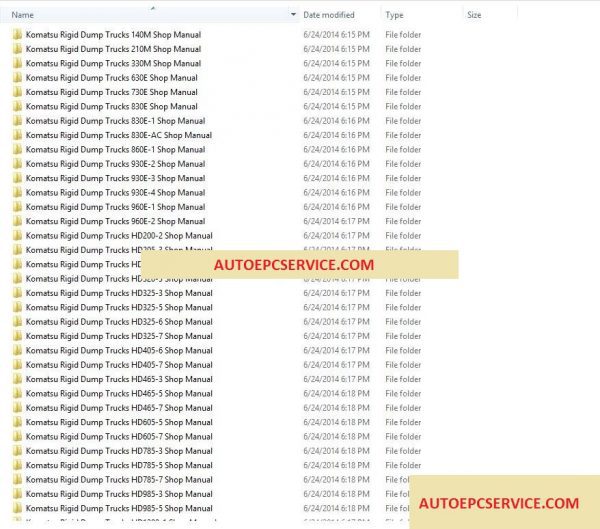Viewport: 600px width, 529px height.
Task: Select 'Komatsu Rigid Dump Trucks HD985-3 Shop Manual' name
Action: pyautogui.click(x=119, y=494)
